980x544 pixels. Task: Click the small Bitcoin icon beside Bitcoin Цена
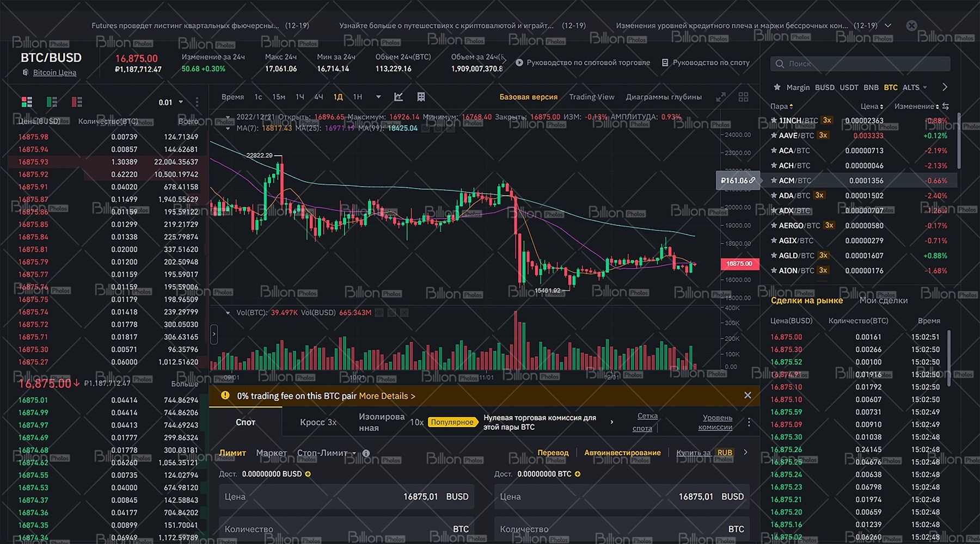25,72
